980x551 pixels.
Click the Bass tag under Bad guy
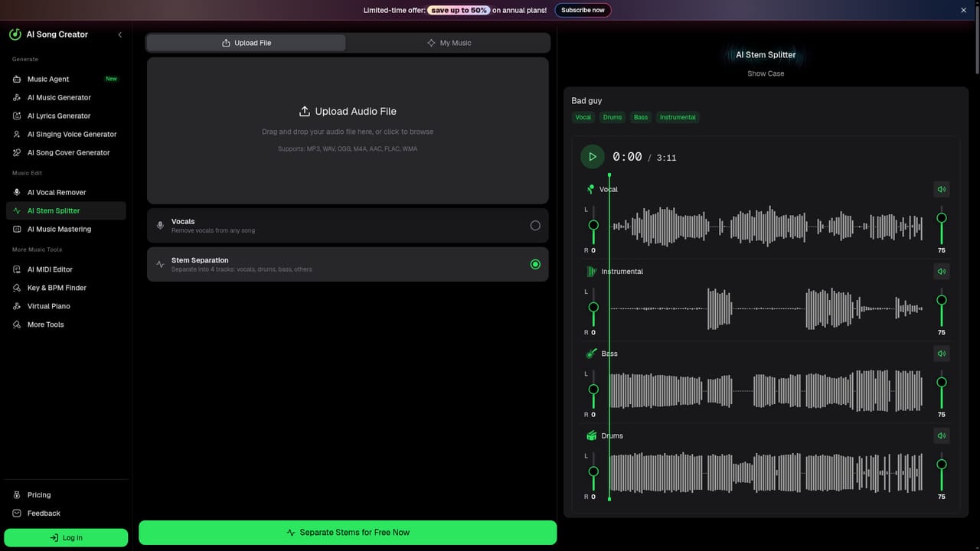pos(641,117)
